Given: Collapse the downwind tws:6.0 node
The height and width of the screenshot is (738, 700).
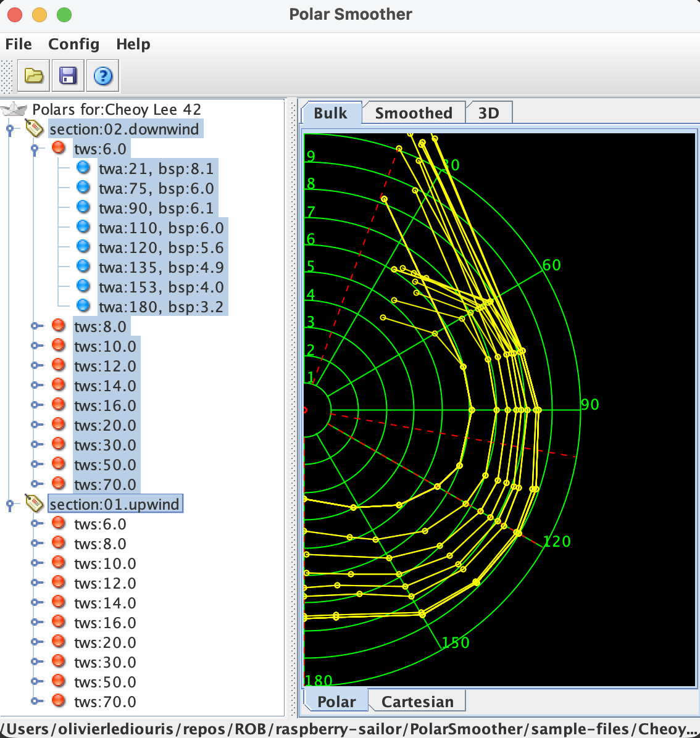Looking at the screenshot, I should click(x=35, y=149).
